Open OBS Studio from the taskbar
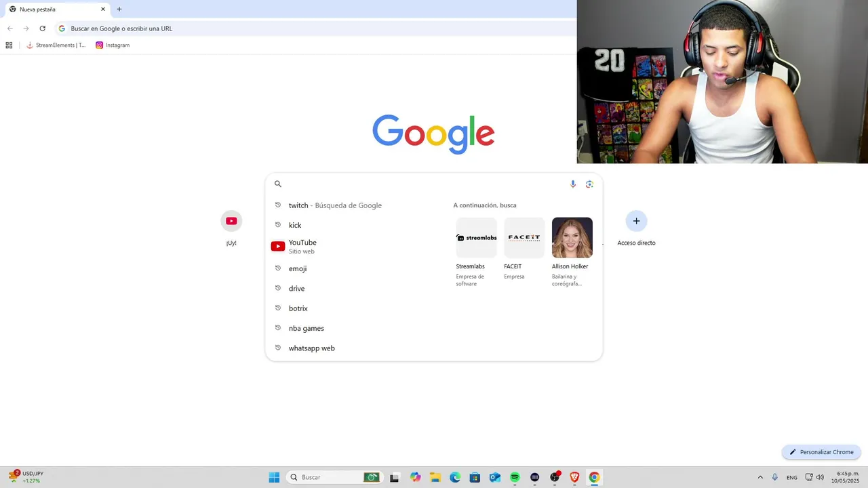Image resolution: width=868 pixels, height=488 pixels. (555, 477)
